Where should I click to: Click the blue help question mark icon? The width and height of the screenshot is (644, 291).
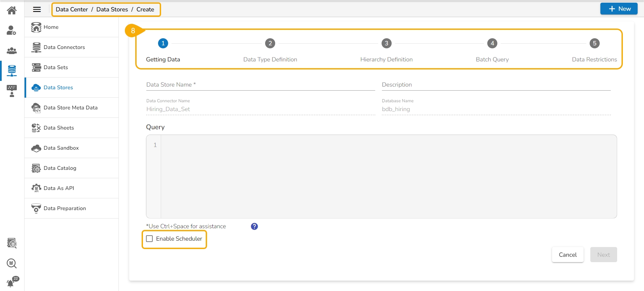click(x=254, y=227)
